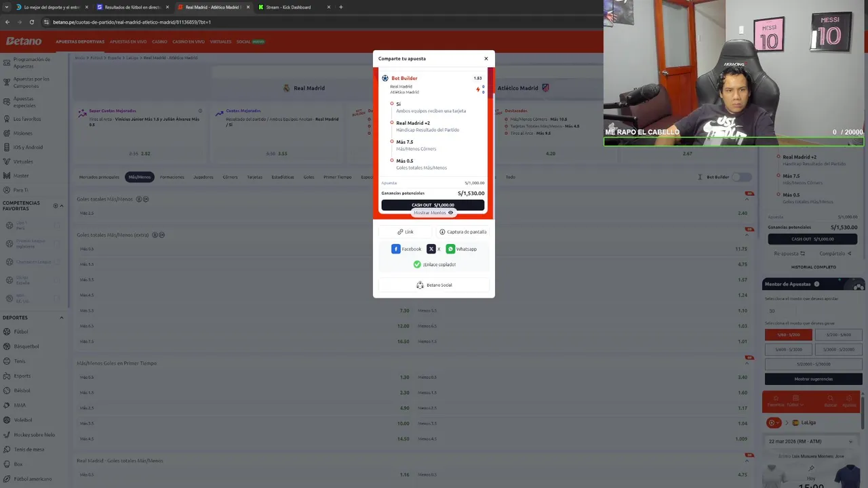The image size is (868, 488).
Task: Open iOS y Android in sidebar
Action: [28, 147]
